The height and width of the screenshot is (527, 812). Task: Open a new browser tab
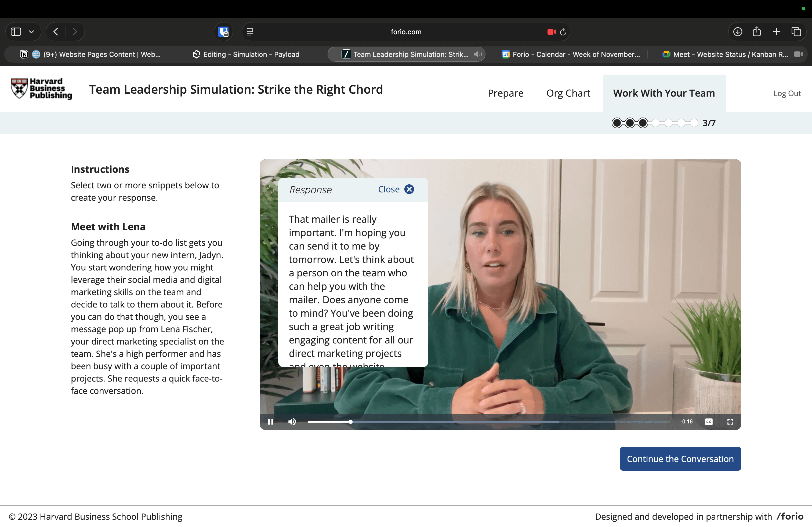tap(777, 32)
